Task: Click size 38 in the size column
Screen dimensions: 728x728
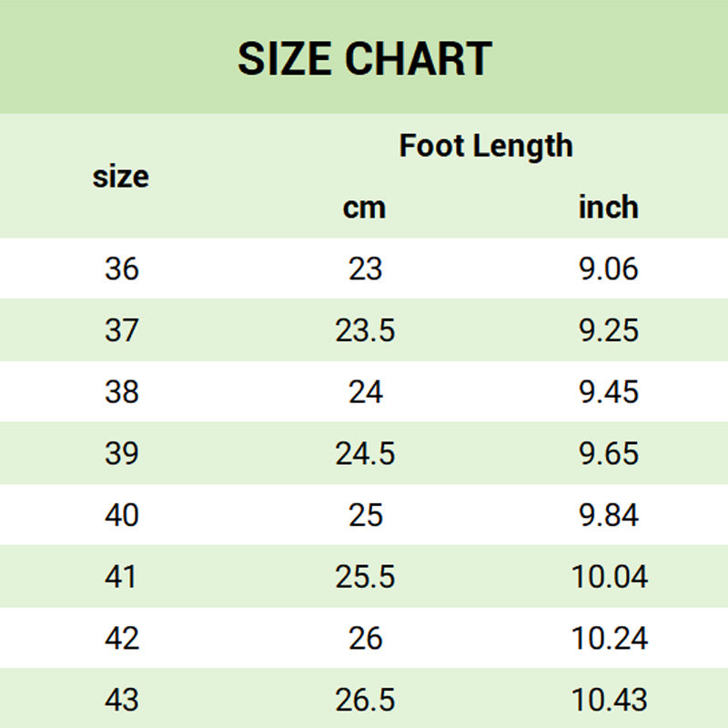Action: tap(121, 392)
